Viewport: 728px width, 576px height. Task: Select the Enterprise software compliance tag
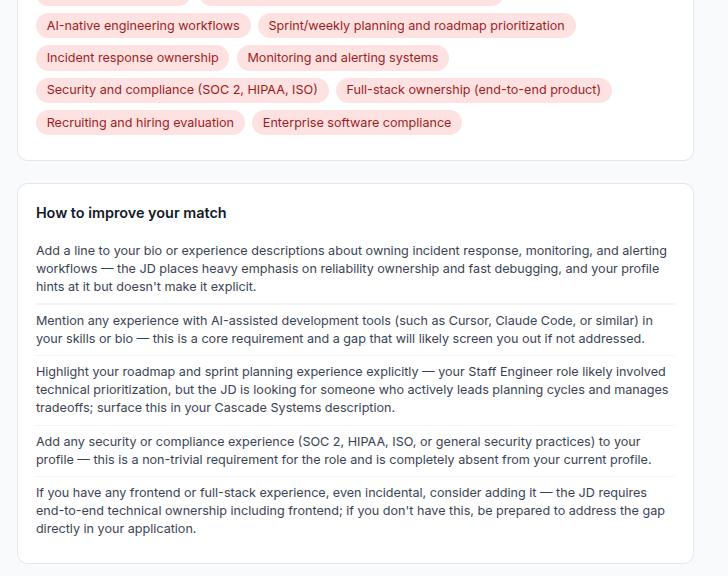click(357, 123)
